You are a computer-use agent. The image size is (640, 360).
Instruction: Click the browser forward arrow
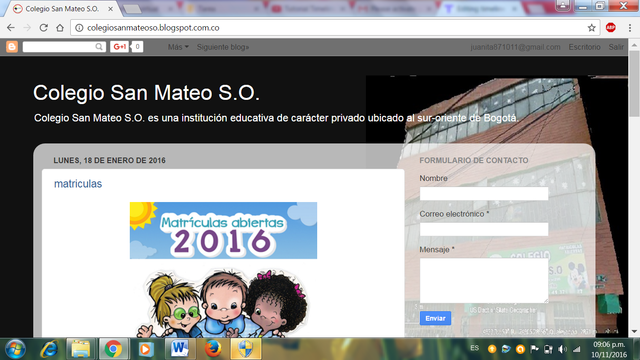tap(27, 28)
